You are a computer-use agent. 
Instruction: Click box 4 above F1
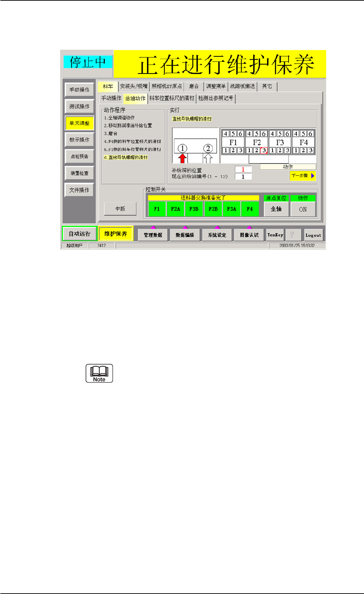click(226, 134)
